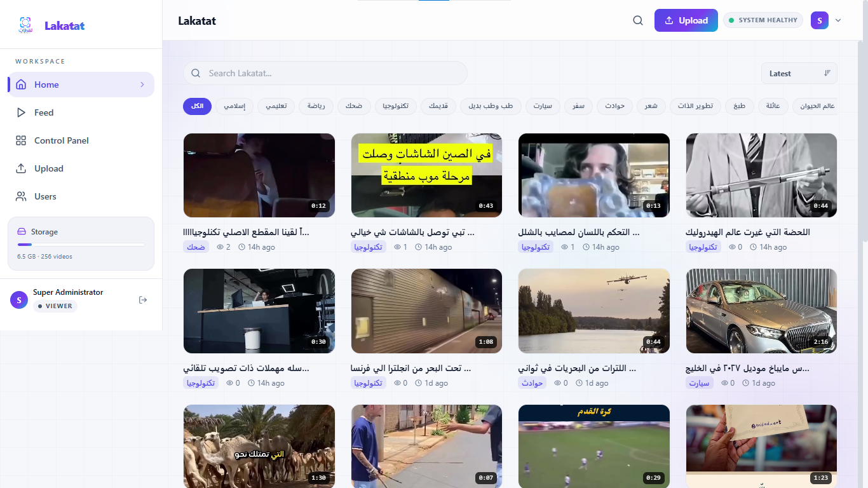The width and height of the screenshot is (868, 488).
Task: Open the hydraulic 0:44 black-and-white thumbnail
Action: click(x=762, y=175)
